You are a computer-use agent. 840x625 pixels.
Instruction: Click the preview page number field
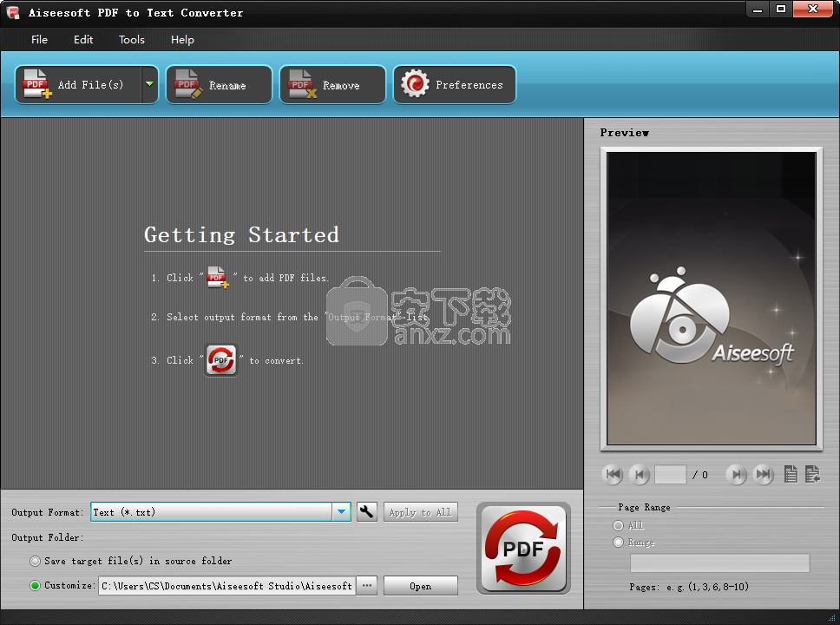670,474
